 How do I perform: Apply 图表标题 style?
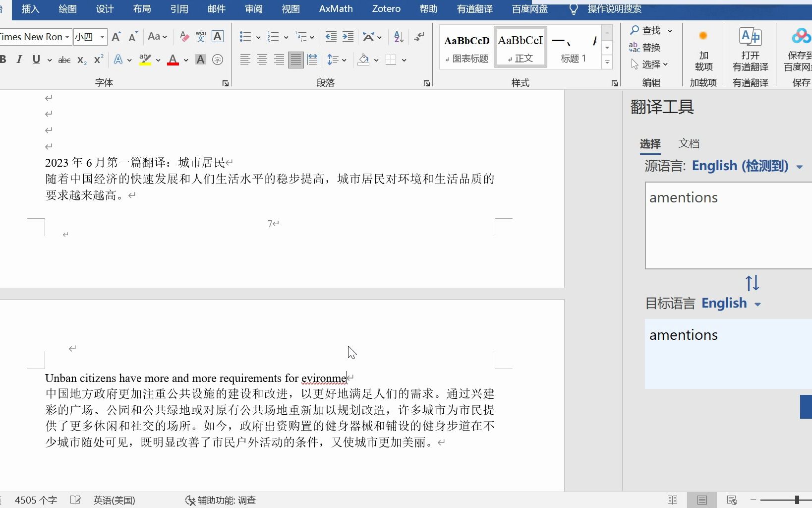[466, 48]
